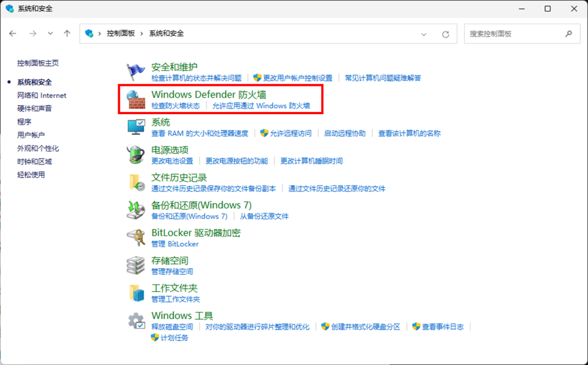Image resolution: width=588 pixels, height=365 pixels.
Task: Open 管理存储空间 link
Action: (x=172, y=271)
